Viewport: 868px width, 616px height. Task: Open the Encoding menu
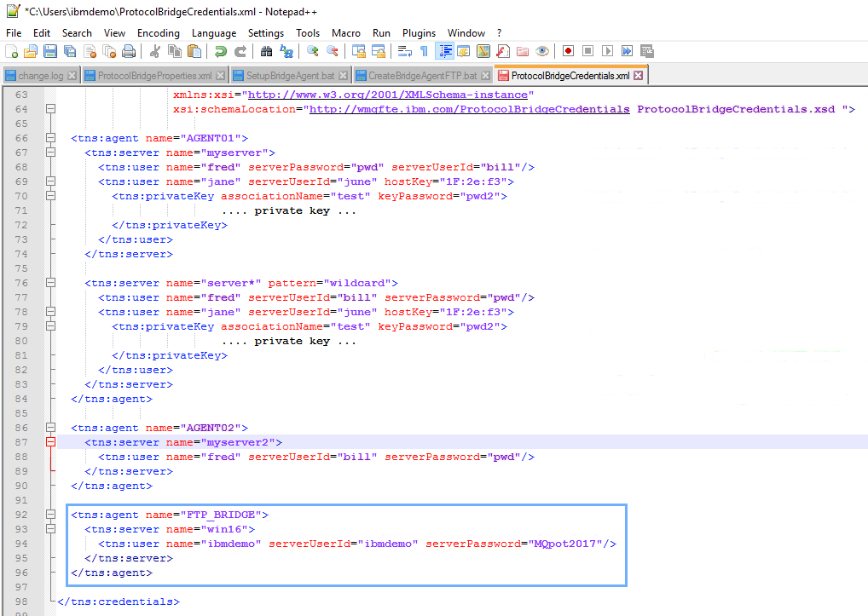(x=159, y=33)
